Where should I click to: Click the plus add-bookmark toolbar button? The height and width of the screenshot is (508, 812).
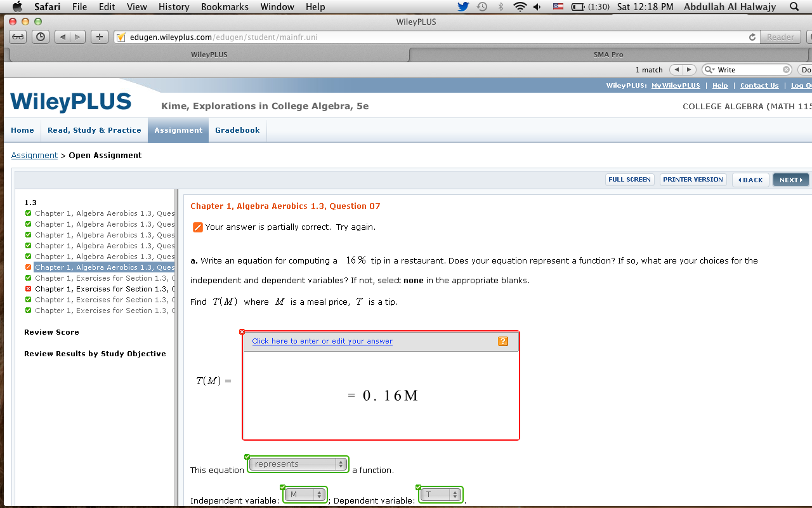99,37
